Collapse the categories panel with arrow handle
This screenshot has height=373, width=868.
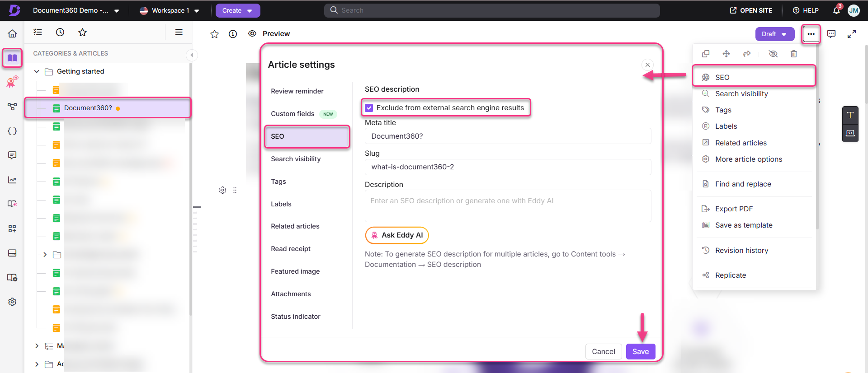(x=192, y=55)
